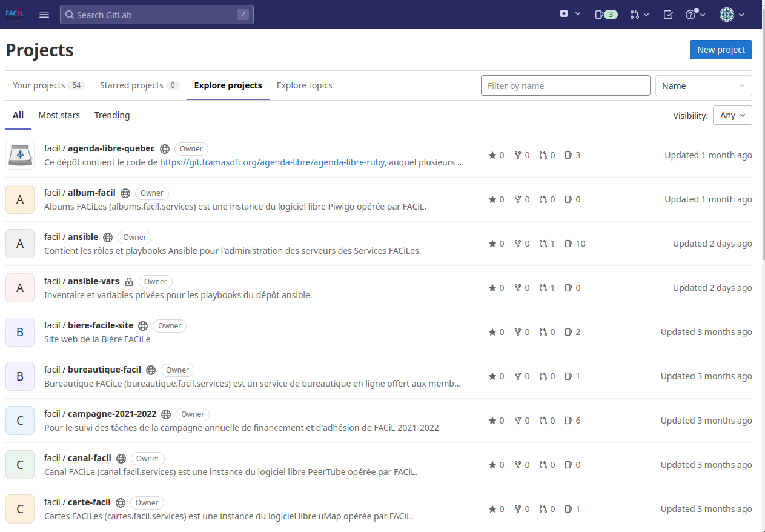Click the FACiL GitLab logo

coord(15,14)
